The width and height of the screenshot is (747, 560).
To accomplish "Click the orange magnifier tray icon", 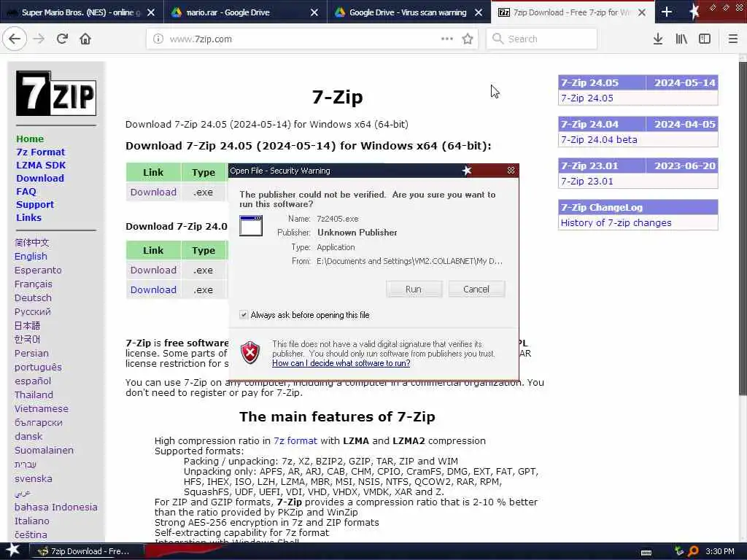I will 693,551.
